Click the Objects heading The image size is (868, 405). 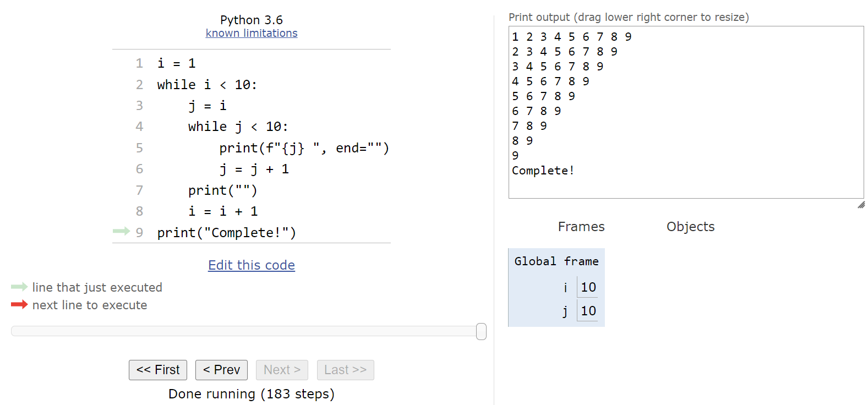(x=690, y=227)
